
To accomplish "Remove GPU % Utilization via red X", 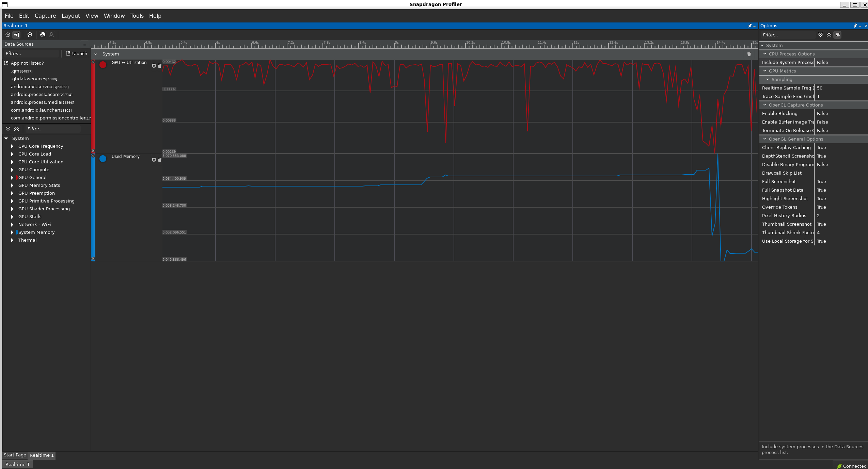I will tap(93, 150).
